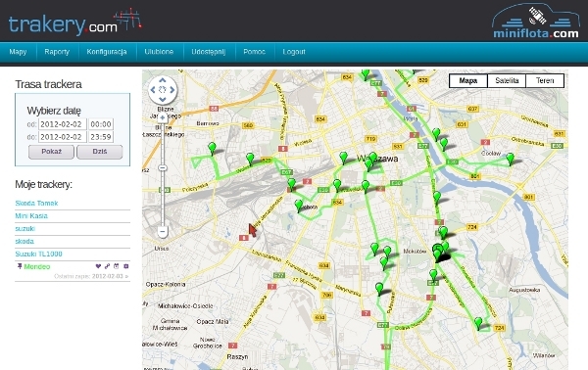Click the Dziś button
The image size is (588, 370).
(x=100, y=152)
